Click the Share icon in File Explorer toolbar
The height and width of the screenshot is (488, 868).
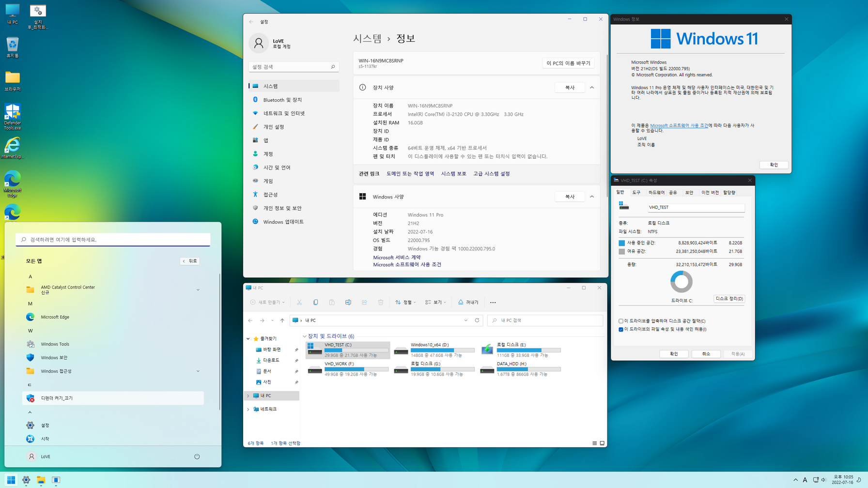[364, 302]
